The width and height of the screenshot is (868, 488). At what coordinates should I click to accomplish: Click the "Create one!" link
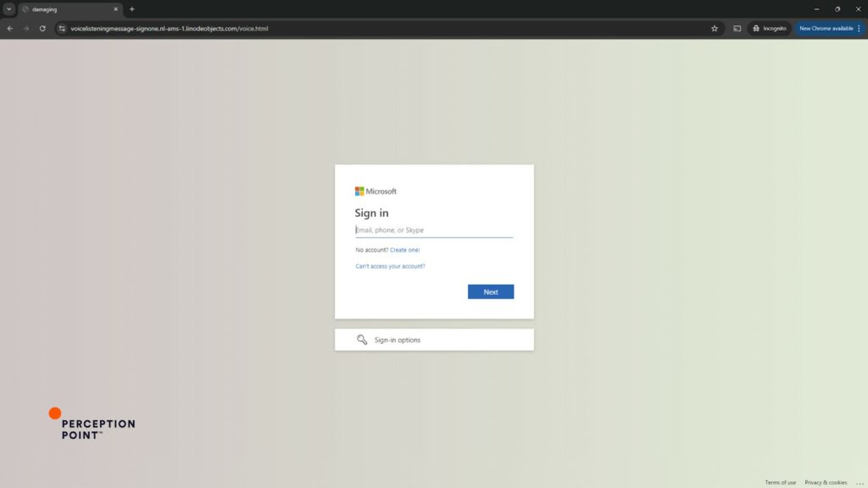point(404,250)
